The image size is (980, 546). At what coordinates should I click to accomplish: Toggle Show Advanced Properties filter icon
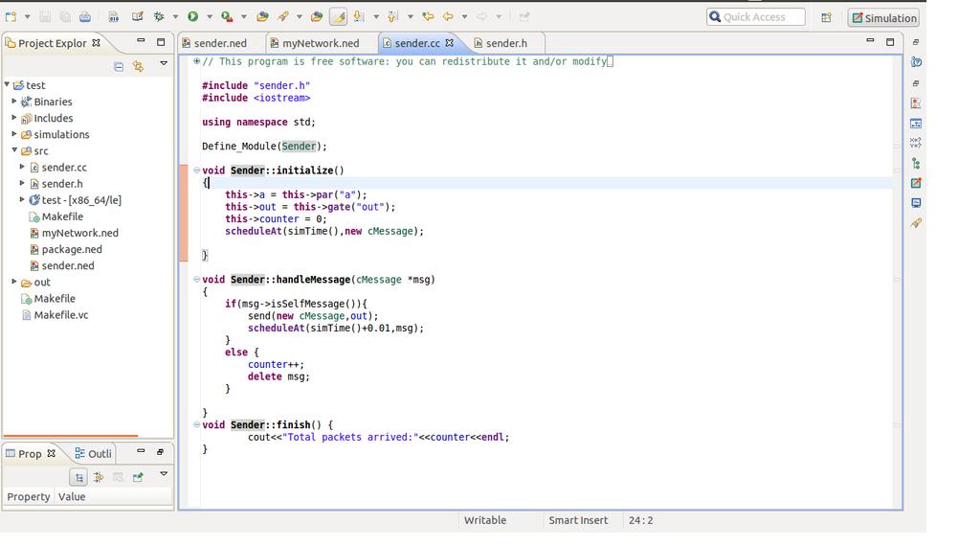coord(99,478)
